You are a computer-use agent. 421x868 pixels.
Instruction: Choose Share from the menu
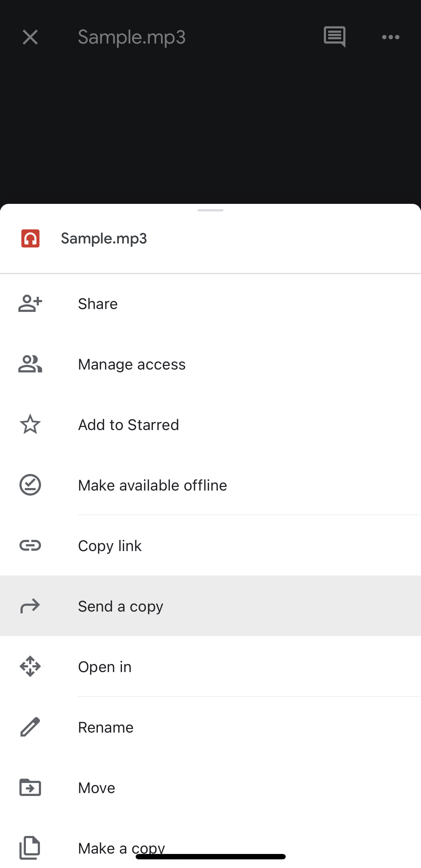point(210,304)
